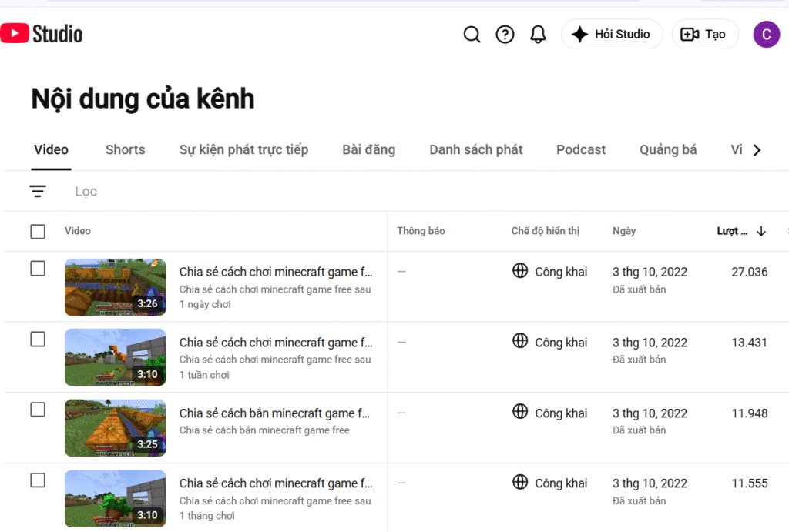Open the search magnifier icon

(472, 34)
